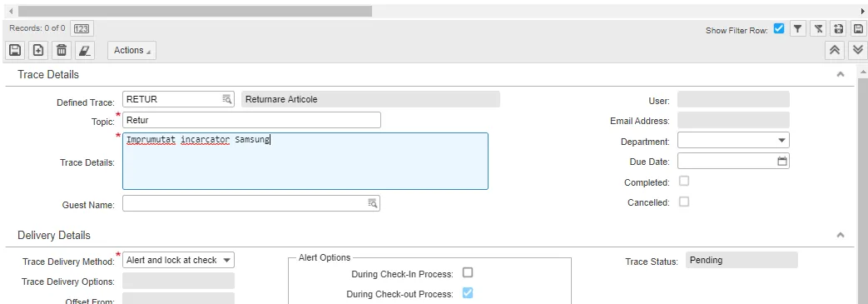Open the Defined Trace lookup icon
This screenshot has height=304, width=868.
click(227, 99)
